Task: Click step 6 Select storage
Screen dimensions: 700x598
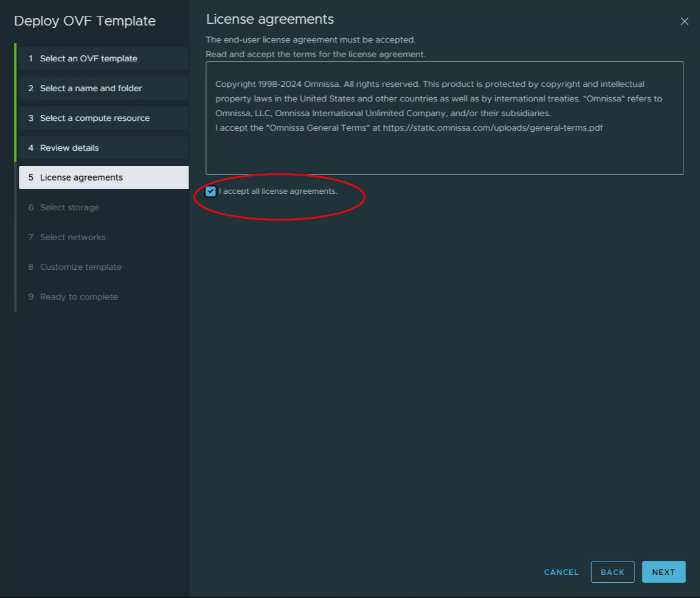Action: 69,207
